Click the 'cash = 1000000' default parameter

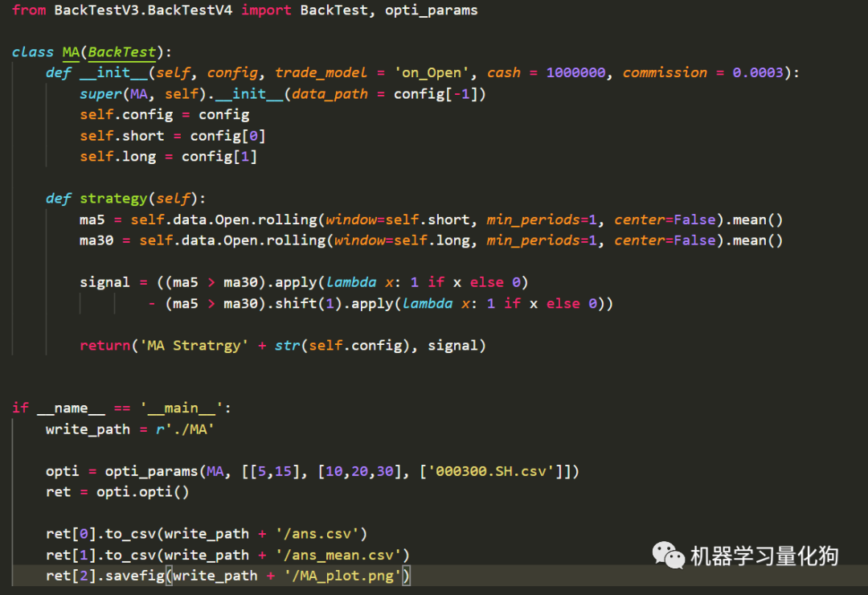[547, 72]
